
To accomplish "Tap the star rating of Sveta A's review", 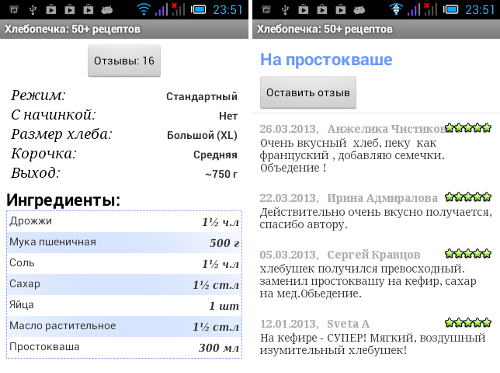I will coord(468,322).
